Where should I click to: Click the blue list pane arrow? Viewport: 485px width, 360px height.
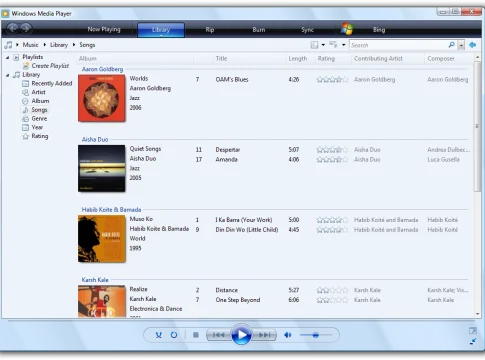(472, 45)
